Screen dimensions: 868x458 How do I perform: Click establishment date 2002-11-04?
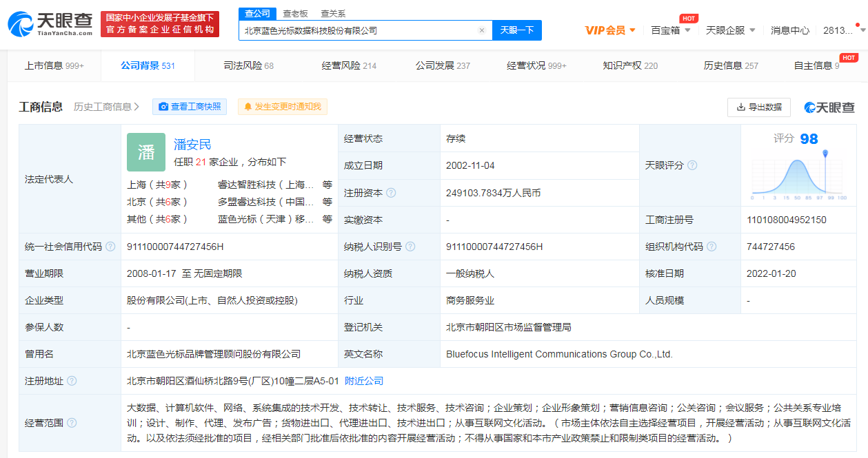pyautogui.click(x=470, y=165)
